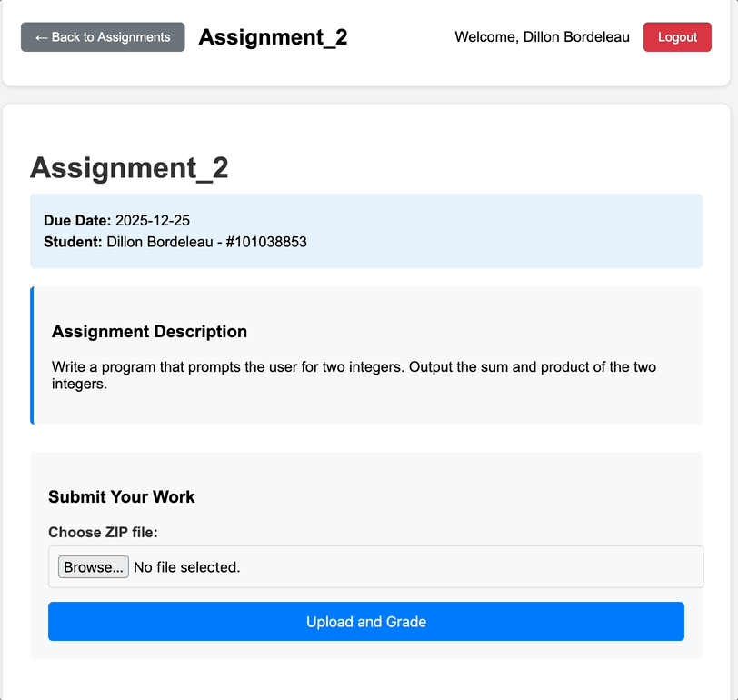This screenshot has width=738, height=700.
Task: Click the Welcome, Dillon Bordeleau text
Action: pyautogui.click(x=542, y=37)
